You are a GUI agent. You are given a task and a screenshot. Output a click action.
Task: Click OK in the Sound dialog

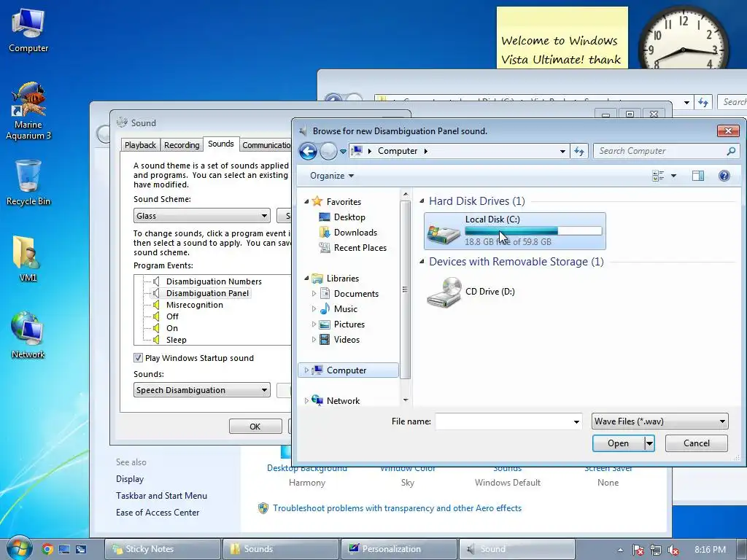255,426
